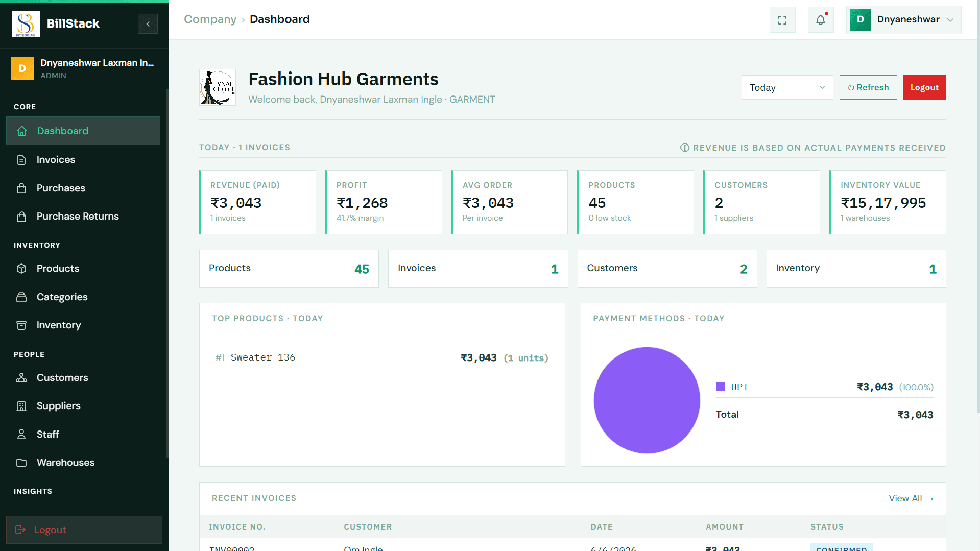Go to Customers in sidebar
Screen dimensions: 980x551
tap(83, 378)
